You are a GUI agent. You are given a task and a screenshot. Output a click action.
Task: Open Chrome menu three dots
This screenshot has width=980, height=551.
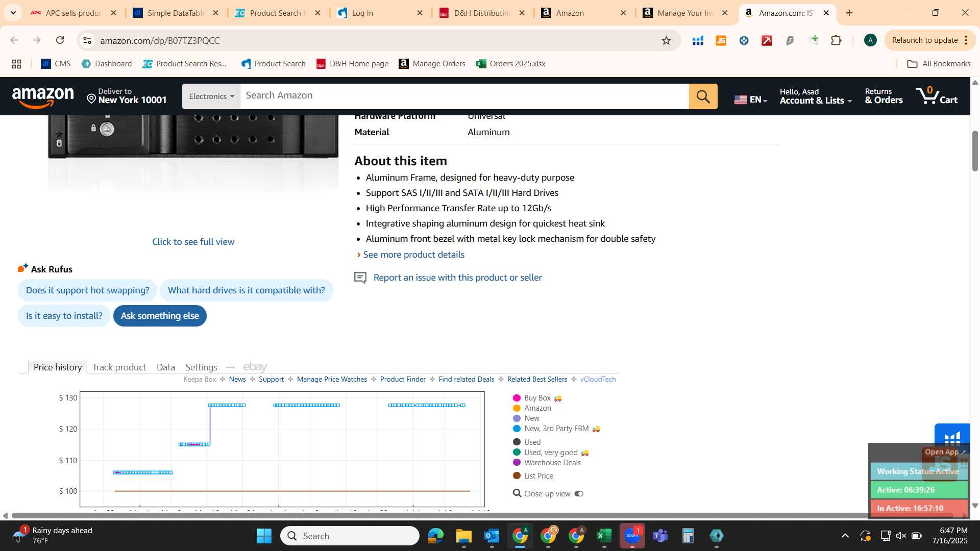click(x=966, y=40)
